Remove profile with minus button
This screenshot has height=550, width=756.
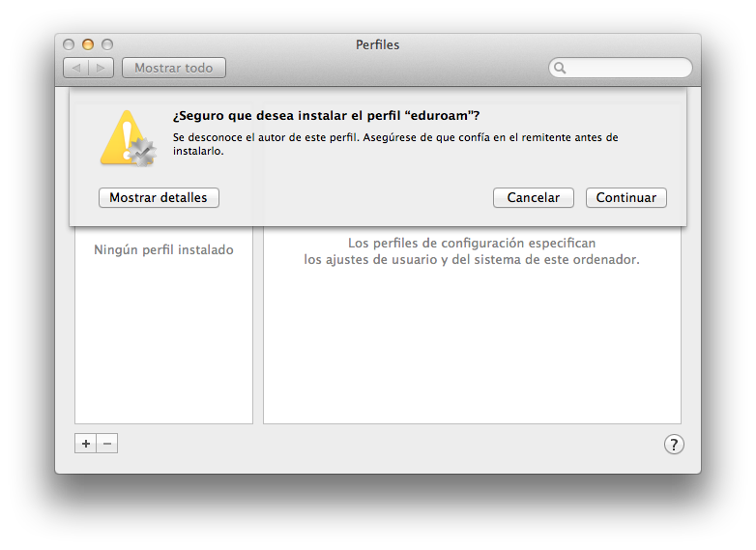(107, 444)
